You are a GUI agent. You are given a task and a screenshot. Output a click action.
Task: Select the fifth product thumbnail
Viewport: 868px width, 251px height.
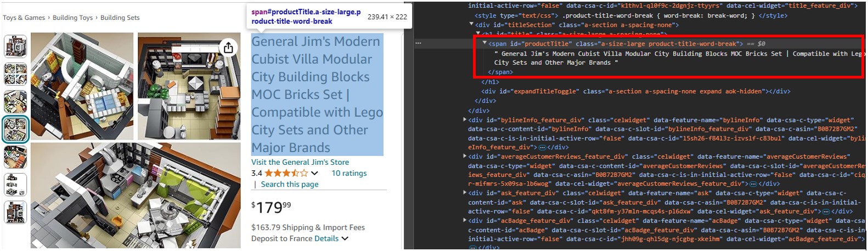click(x=15, y=157)
